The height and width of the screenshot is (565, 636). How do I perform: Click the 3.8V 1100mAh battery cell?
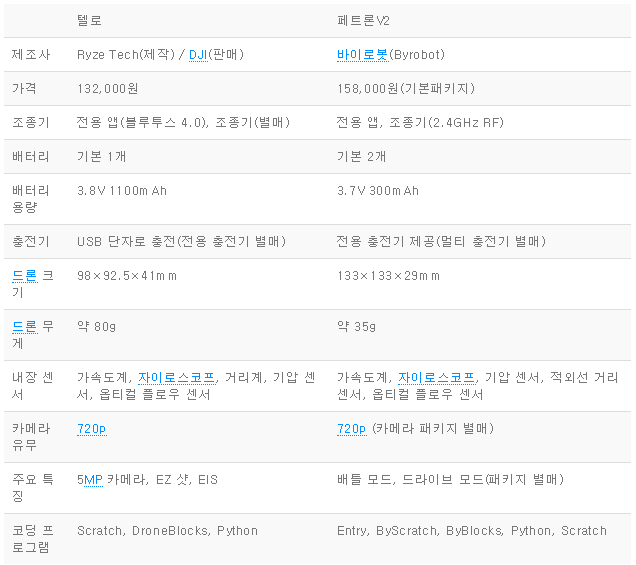(122, 191)
